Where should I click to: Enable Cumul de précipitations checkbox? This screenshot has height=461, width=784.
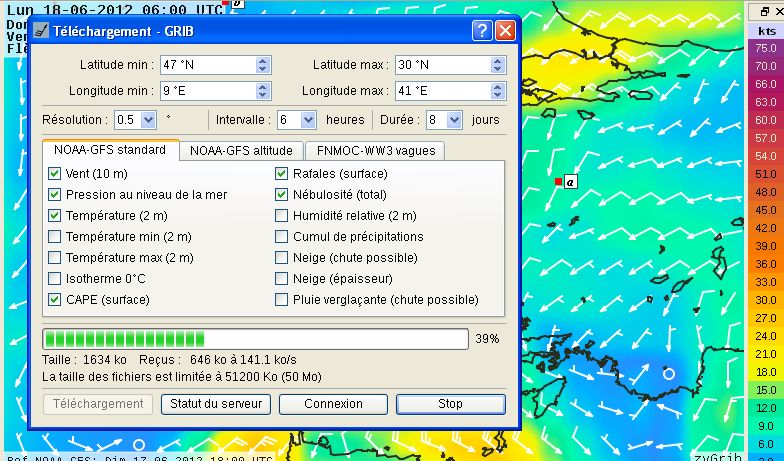[282, 236]
